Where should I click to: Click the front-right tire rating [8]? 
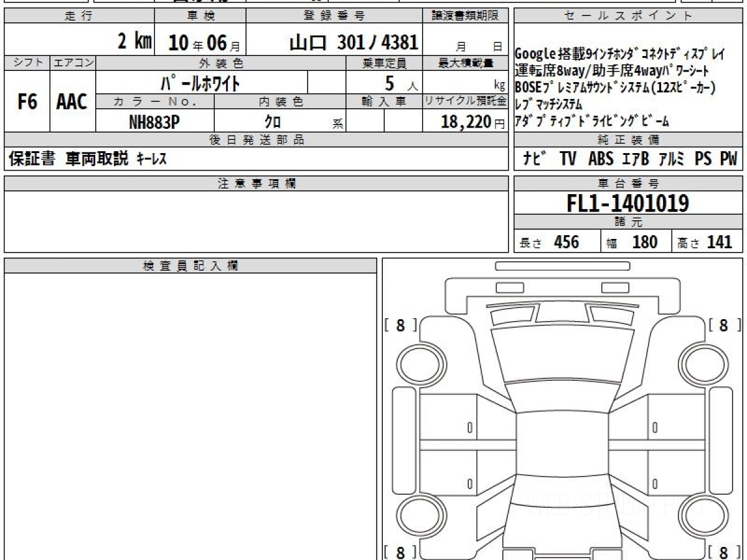click(724, 325)
